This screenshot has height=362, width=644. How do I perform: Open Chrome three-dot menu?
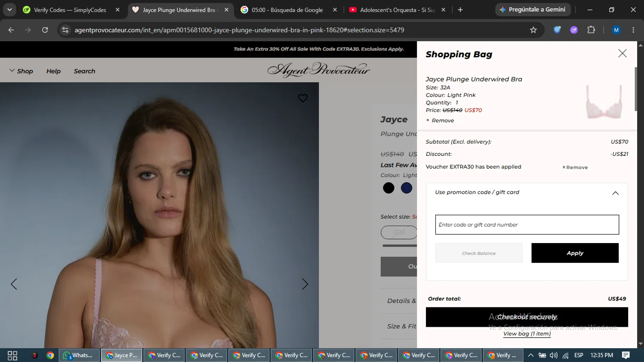pyautogui.click(x=633, y=30)
